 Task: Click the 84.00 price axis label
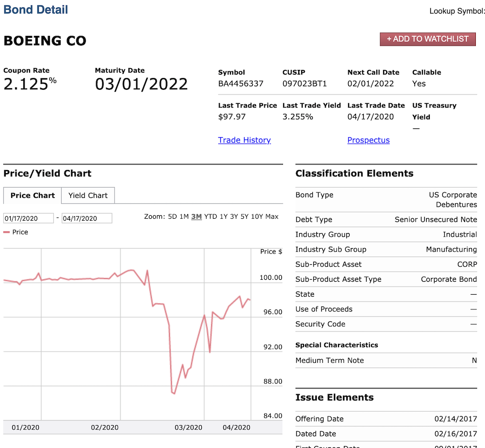273,416
